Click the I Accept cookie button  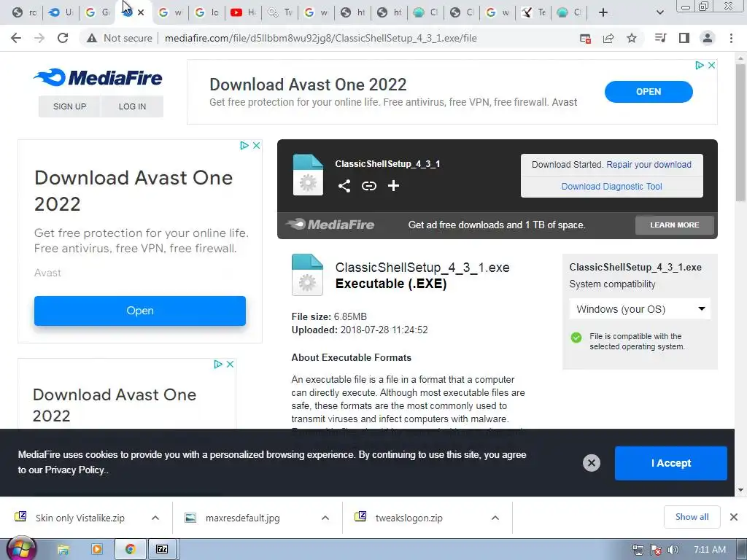(671, 463)
